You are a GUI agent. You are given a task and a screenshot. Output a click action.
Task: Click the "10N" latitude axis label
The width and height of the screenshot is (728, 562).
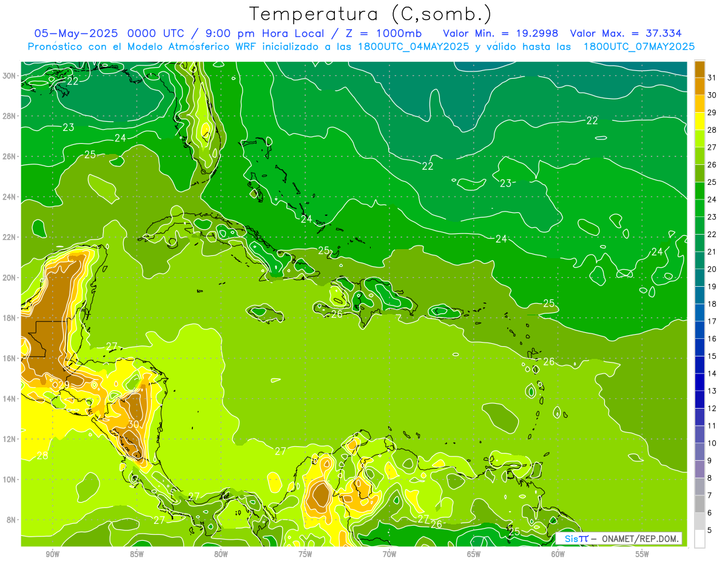[x=10, y=479]
